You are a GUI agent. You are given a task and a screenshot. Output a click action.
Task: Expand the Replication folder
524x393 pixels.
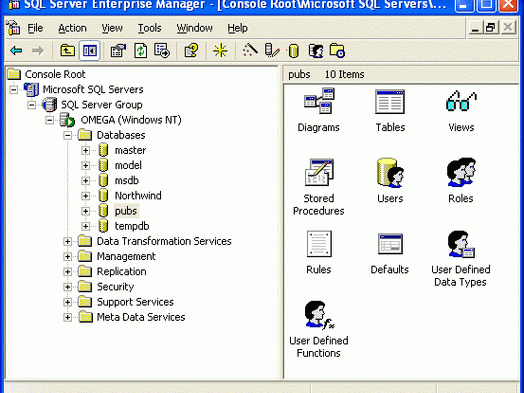68,272
